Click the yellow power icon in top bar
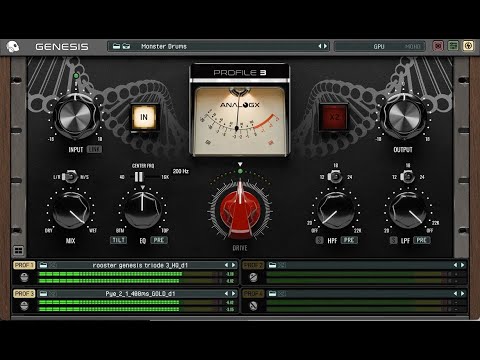Image resolution: width=480 pixels, height=360 pixels. (468, 46)
